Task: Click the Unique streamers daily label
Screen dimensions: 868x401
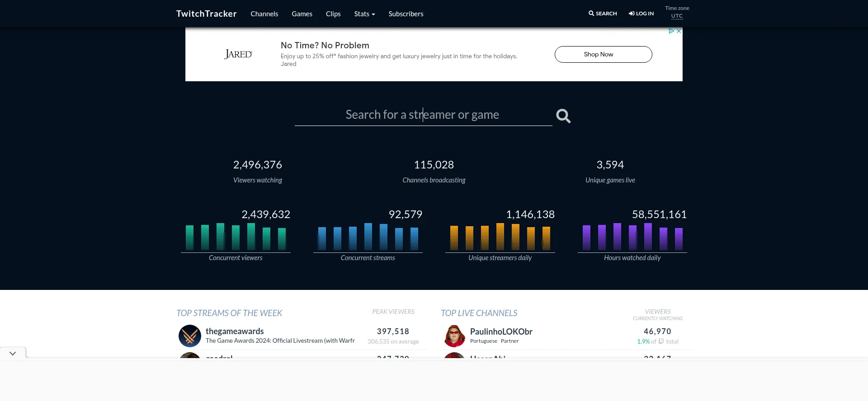Action: point(500,258)
